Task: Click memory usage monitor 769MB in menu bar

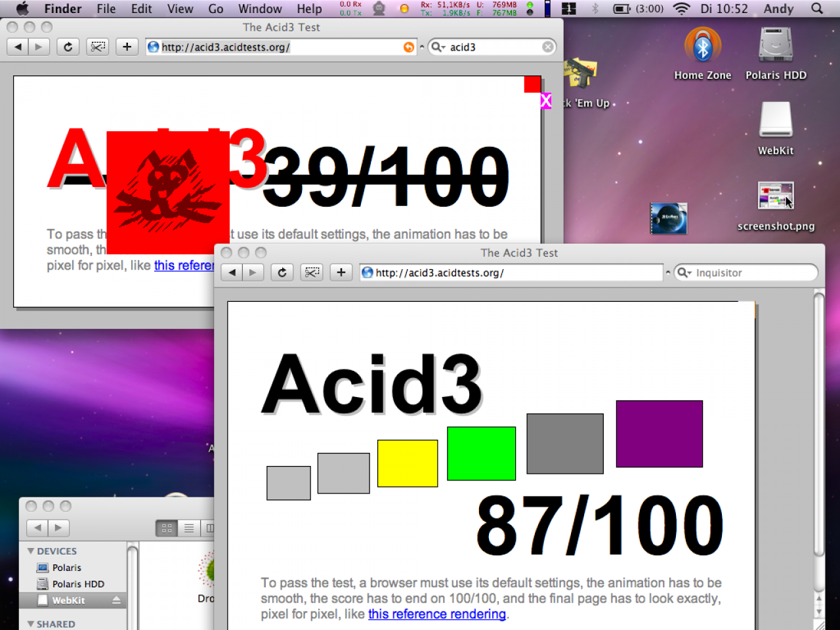Action: pos(497,9)
